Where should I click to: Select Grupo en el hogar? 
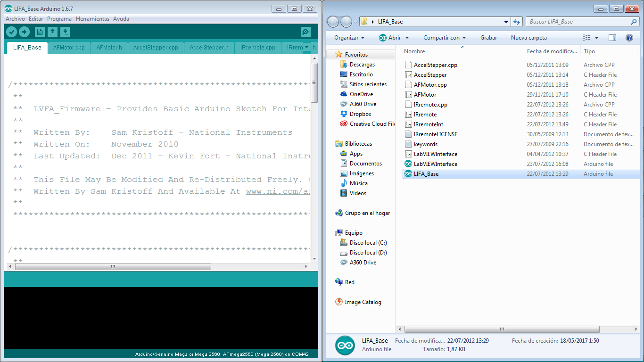pos(367,213)
